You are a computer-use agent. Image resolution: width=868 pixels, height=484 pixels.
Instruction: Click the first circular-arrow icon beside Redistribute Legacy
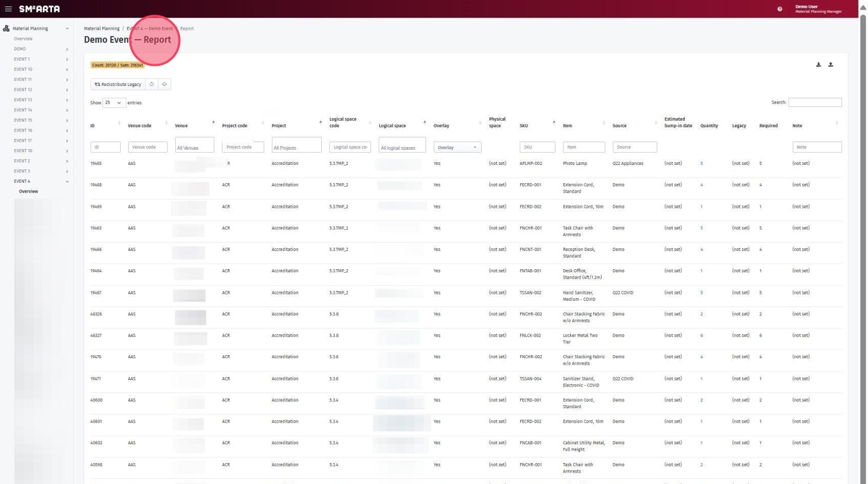(152, 84)
